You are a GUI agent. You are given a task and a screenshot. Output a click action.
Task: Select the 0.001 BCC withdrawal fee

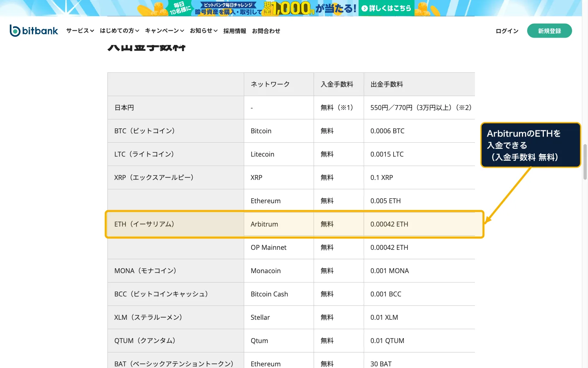pyautogui.click(x=386, y=294)
